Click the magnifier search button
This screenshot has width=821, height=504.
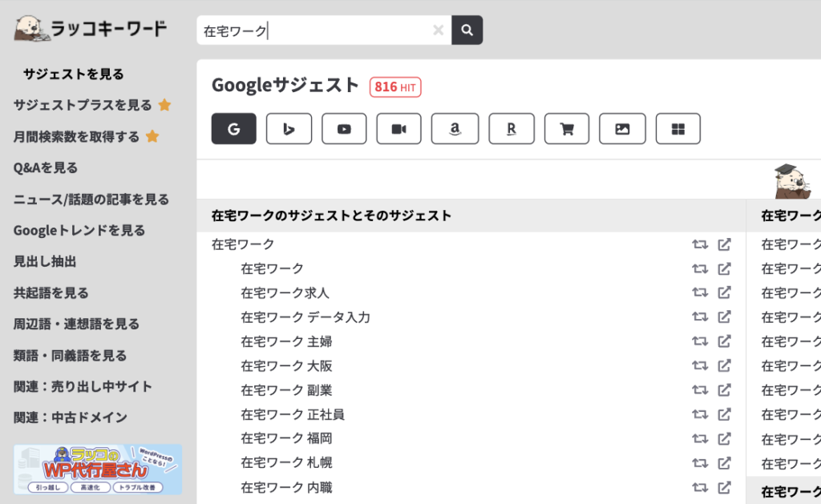pos(467,30)
